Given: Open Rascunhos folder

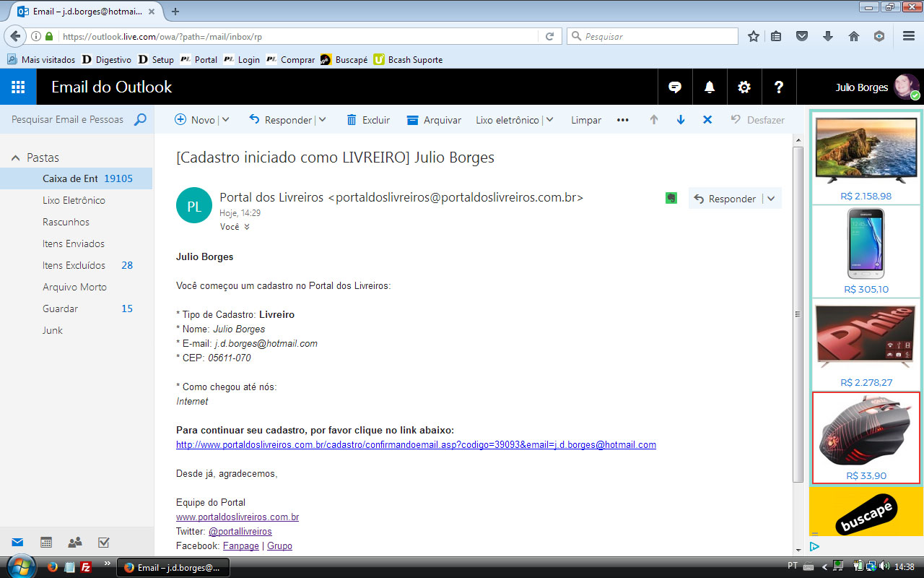Looking at the screenshot, I should coord(76,222).
